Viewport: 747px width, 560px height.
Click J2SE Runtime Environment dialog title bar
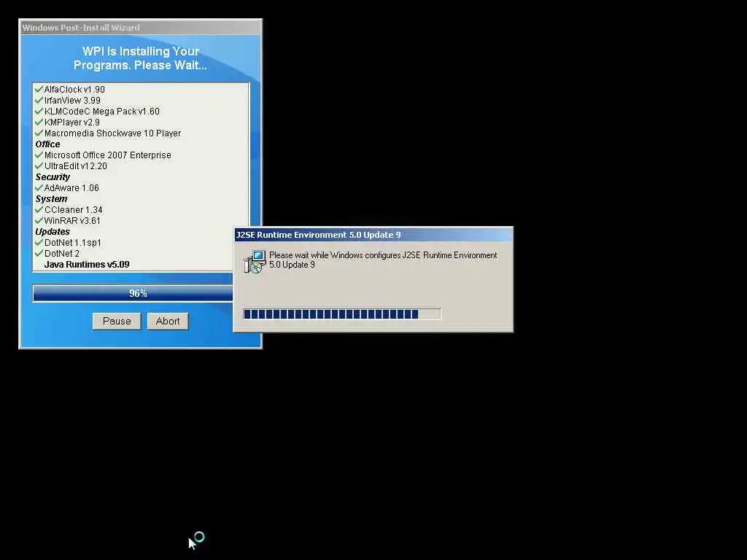(x=373, y=235)
